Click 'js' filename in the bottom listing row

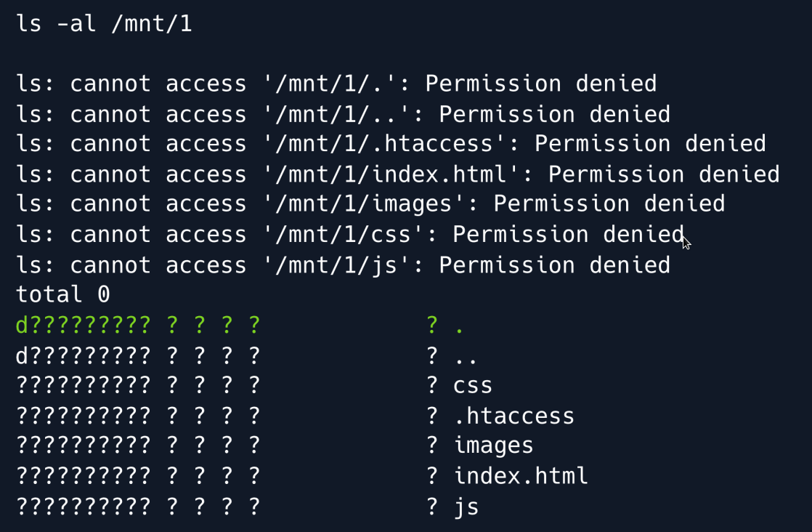tap(466, 506)
